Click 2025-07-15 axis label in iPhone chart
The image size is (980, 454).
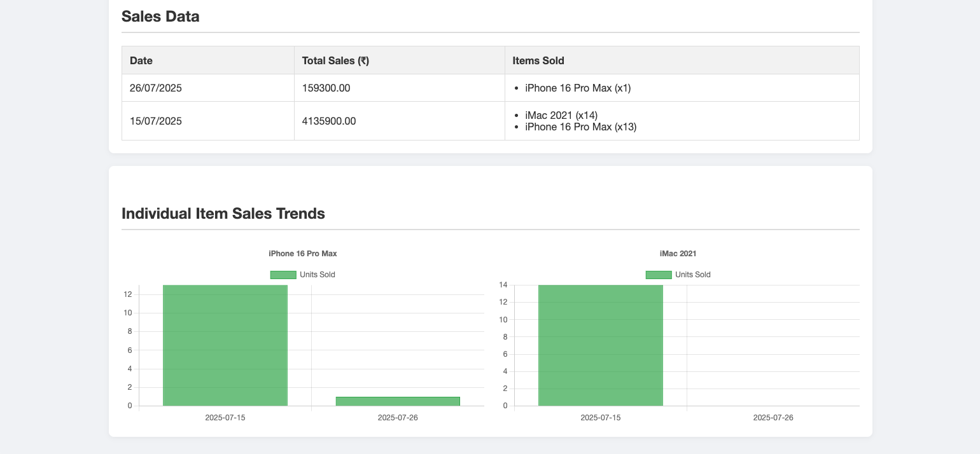tap(225, 418)
